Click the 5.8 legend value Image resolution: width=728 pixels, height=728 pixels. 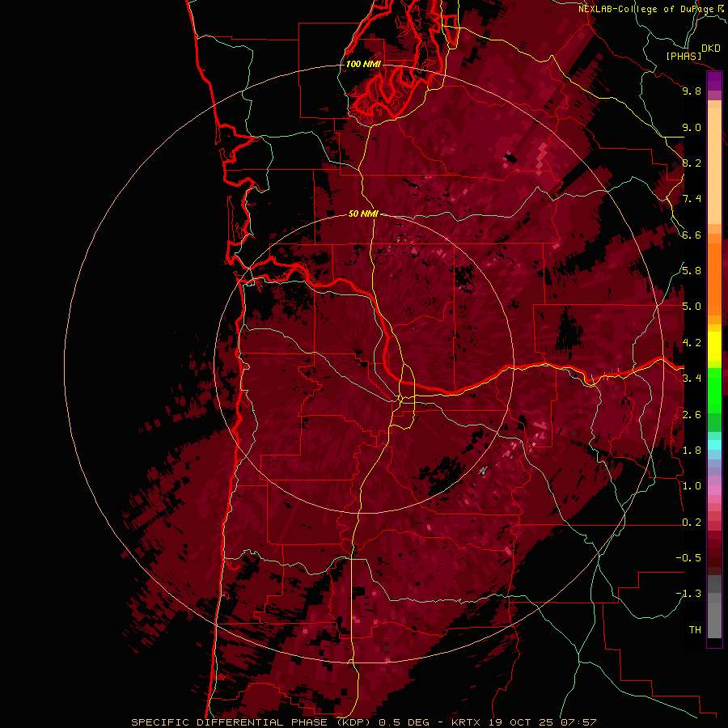coord(692,271)
